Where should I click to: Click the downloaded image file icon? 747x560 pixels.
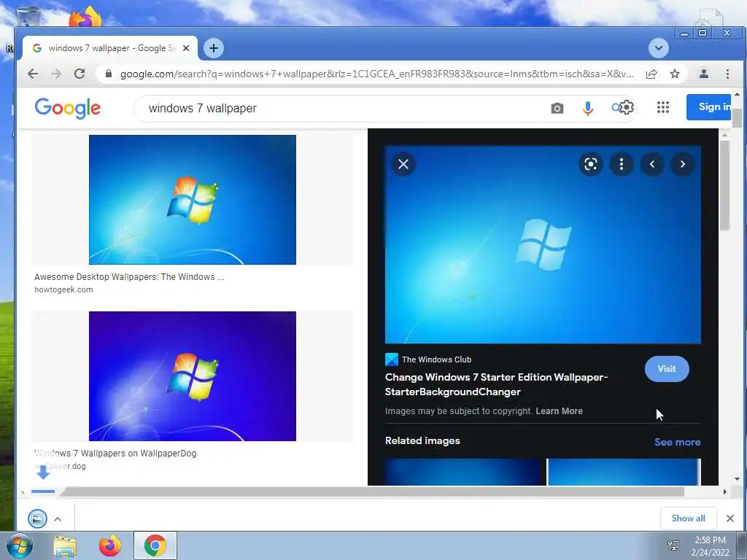(38, 518)
